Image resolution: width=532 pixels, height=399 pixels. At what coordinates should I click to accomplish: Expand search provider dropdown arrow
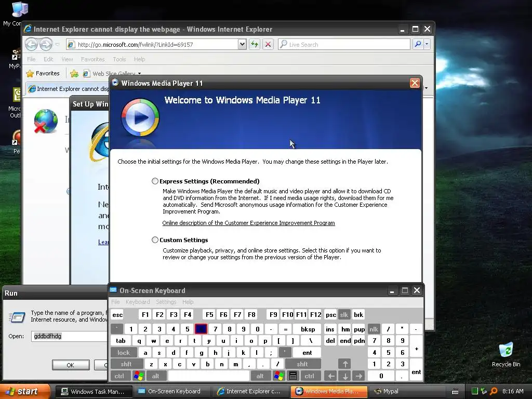[427, 44]
